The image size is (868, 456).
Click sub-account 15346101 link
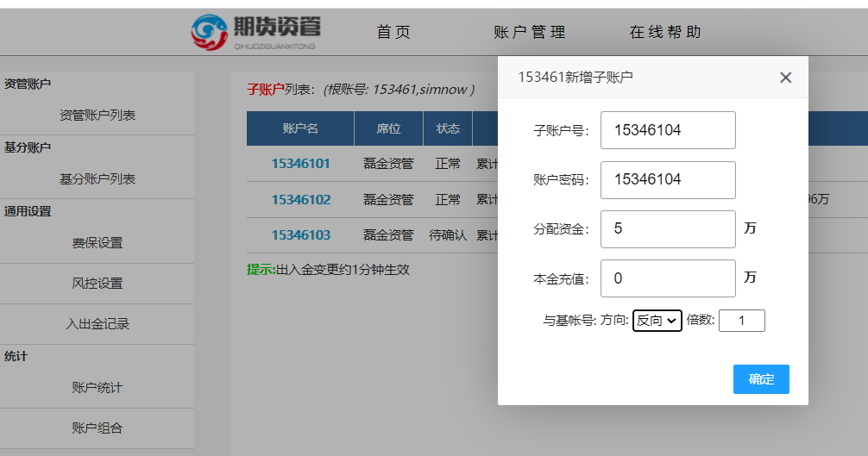[x=300, y=164]
